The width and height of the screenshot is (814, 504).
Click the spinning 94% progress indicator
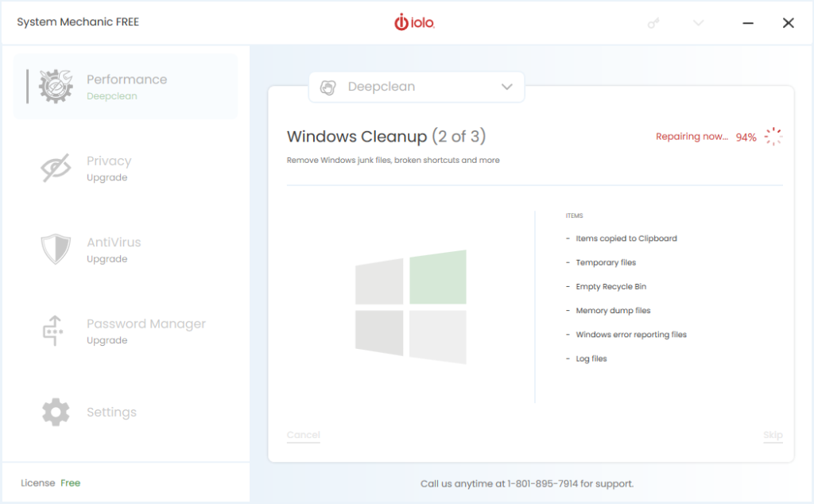click(772, 136)
